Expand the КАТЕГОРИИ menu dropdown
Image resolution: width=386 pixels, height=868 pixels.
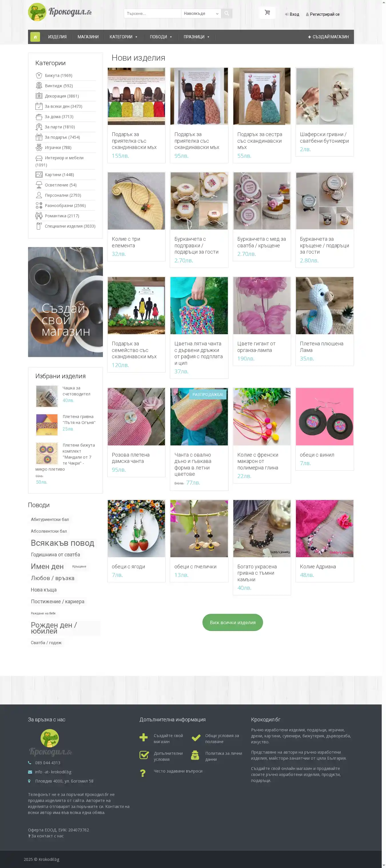coord(124,37)
